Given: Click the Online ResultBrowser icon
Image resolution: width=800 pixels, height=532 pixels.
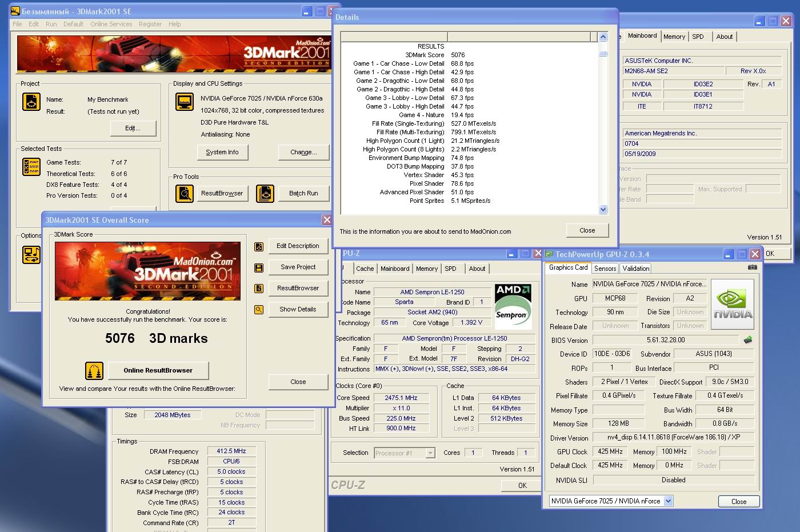Looking at the screenshot, I should click(94, 371).
